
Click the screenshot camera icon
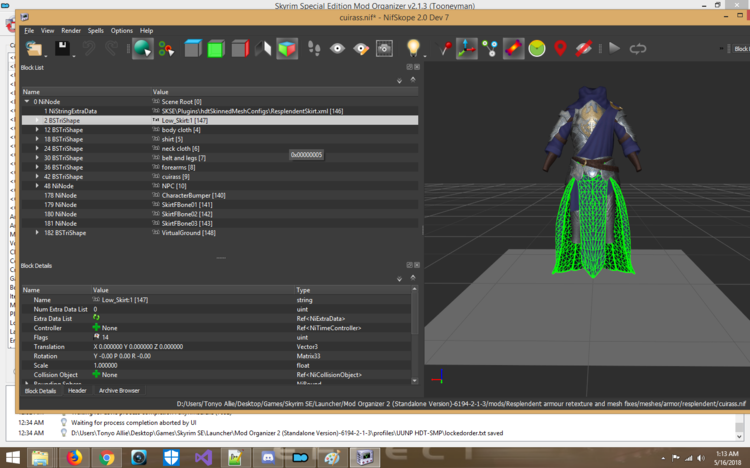tap(384, 48)
